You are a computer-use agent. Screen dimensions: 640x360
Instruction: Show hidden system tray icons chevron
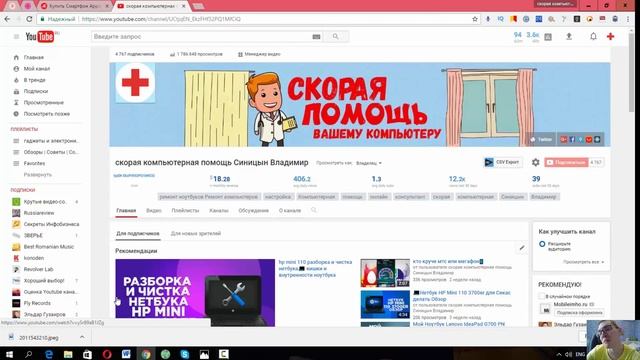(559, 354)
